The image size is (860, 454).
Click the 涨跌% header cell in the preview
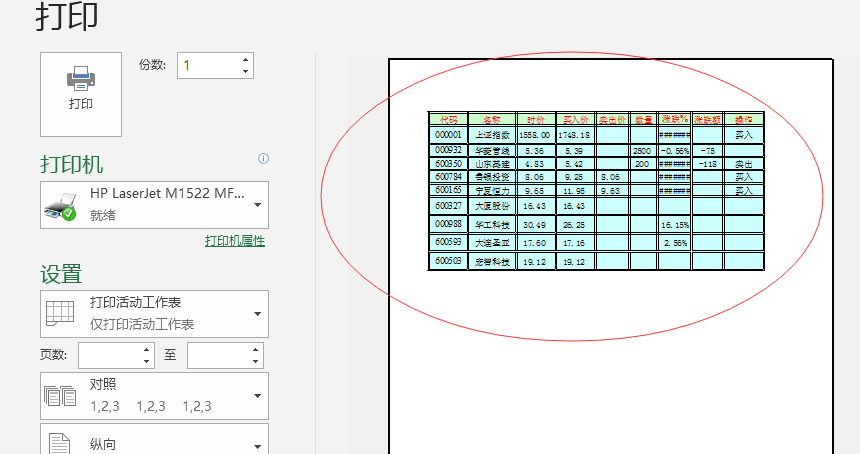pos(675,119)
